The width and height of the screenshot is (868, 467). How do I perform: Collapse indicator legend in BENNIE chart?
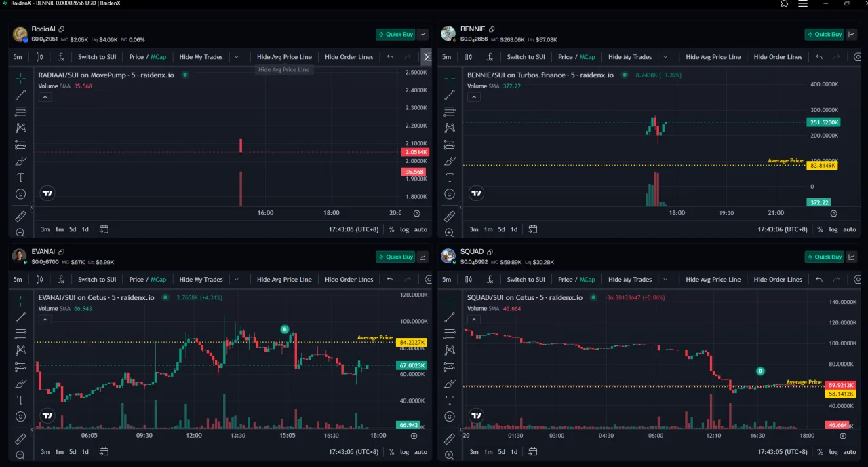coord(474,97)
